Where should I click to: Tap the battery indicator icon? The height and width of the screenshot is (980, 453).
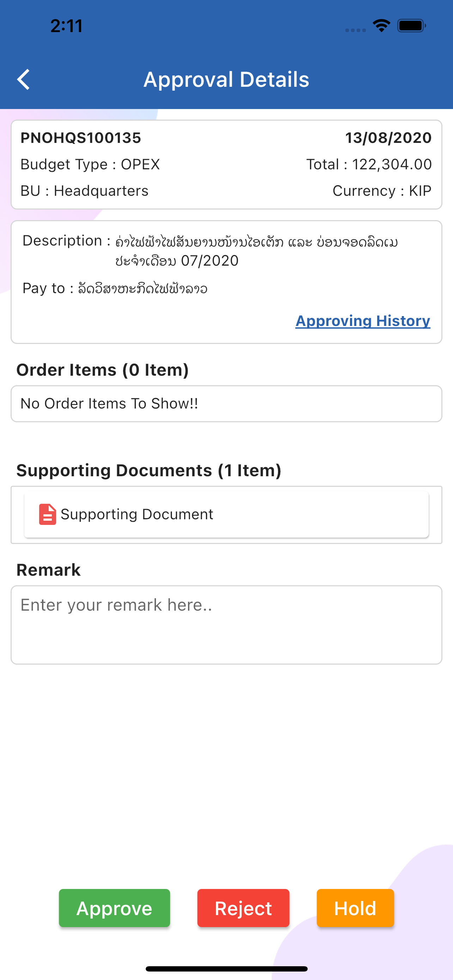411,26
